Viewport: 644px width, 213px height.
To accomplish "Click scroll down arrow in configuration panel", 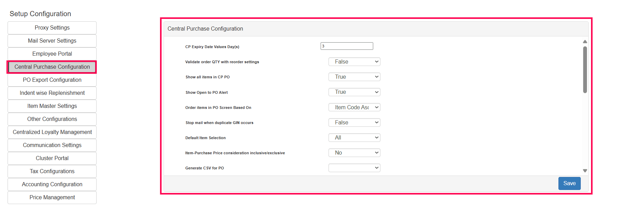I will [x=585, y=171].
